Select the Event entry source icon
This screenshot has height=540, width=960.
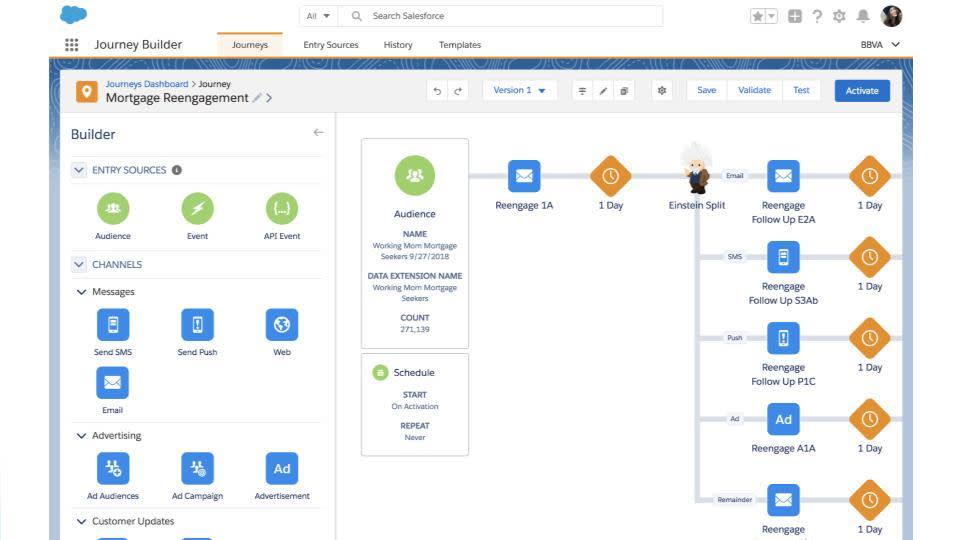coord(198,209)
